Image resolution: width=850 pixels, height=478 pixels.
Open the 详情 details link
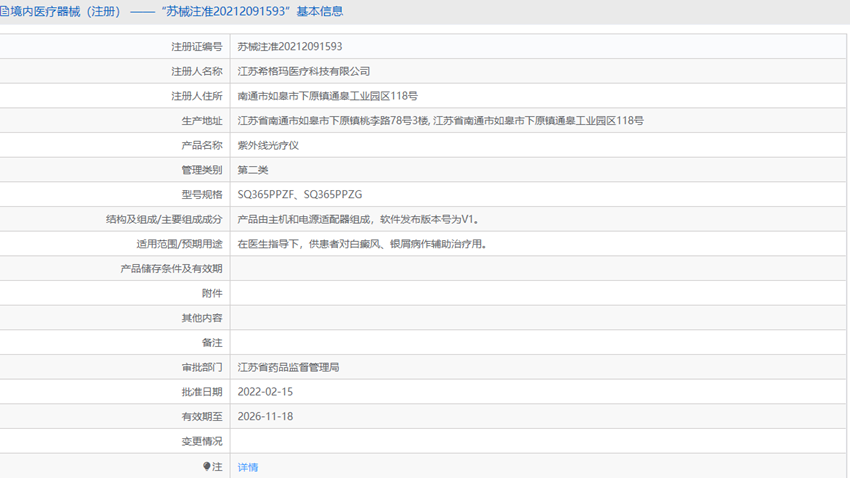(248, 467)
